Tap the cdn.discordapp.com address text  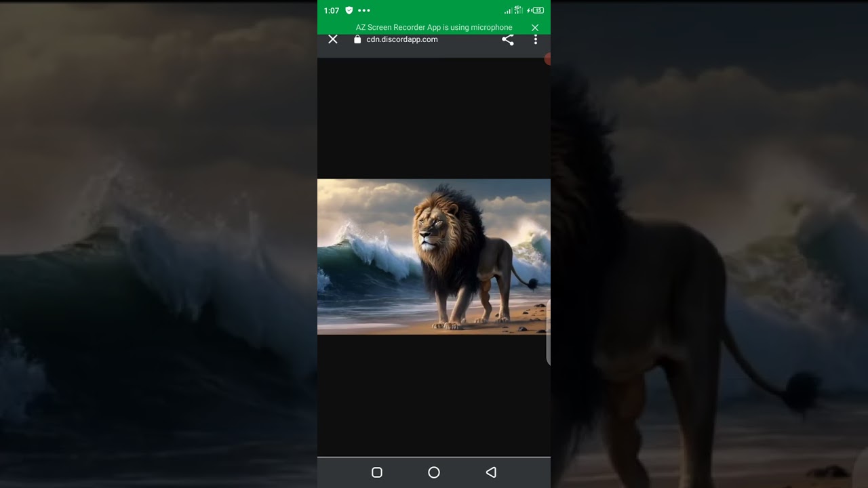pyautogui.click(x=402, y=39)
